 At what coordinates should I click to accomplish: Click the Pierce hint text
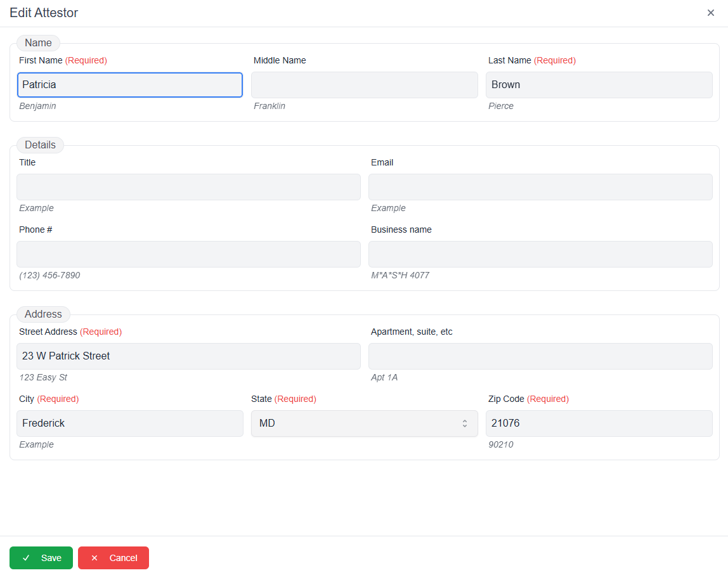pyautogui.click(x=501, y=106)
